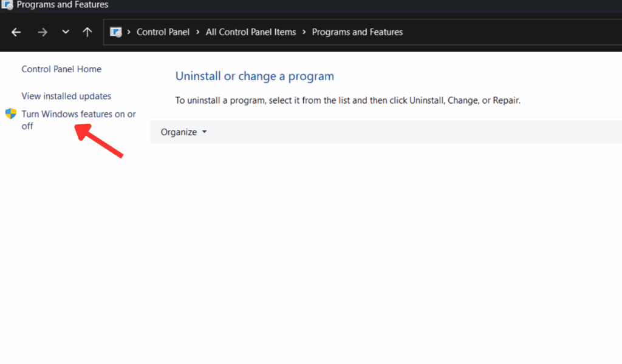The width and height of the screenshot is (622, 364).
Task: Click the Programs and Features title bar icon
Action: (7, 5)
